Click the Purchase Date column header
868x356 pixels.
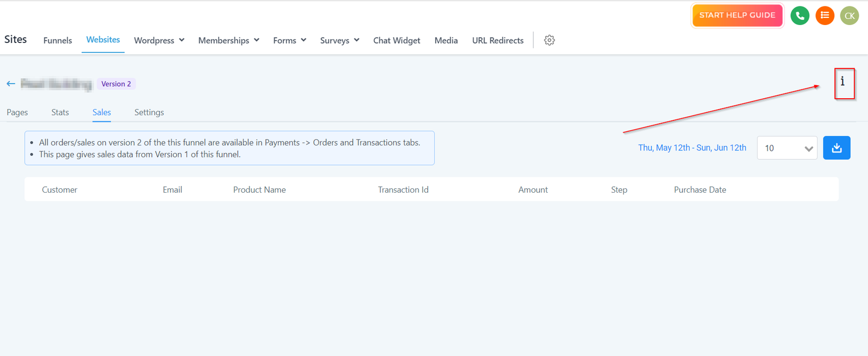coord(700,189)
